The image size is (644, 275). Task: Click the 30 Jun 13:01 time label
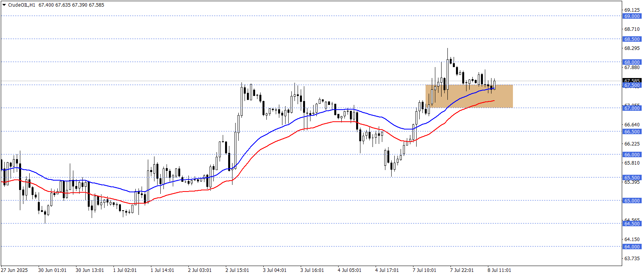(90, 270)
